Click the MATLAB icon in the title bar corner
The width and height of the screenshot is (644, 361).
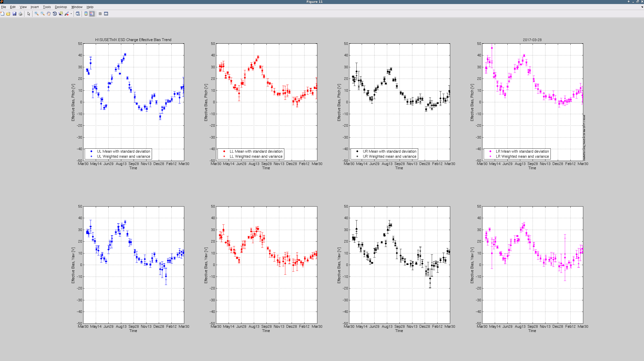[2, 2]
